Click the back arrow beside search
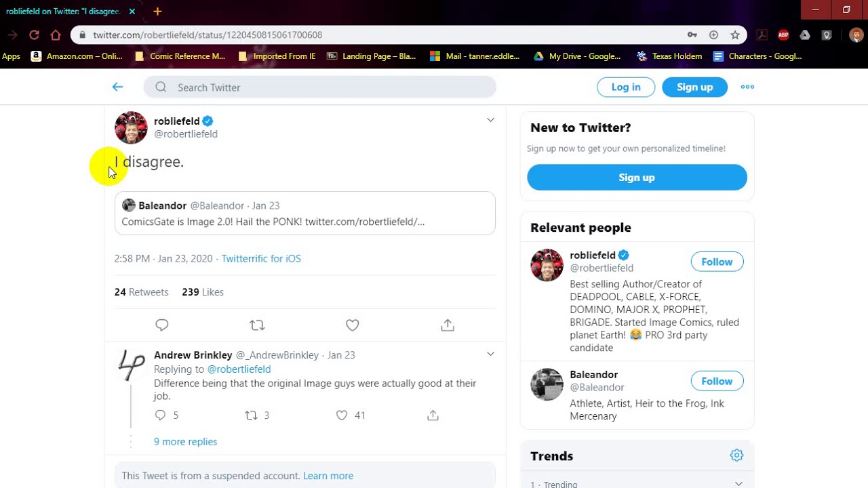Viewport: 868px width, 488px height. [117, 87]
